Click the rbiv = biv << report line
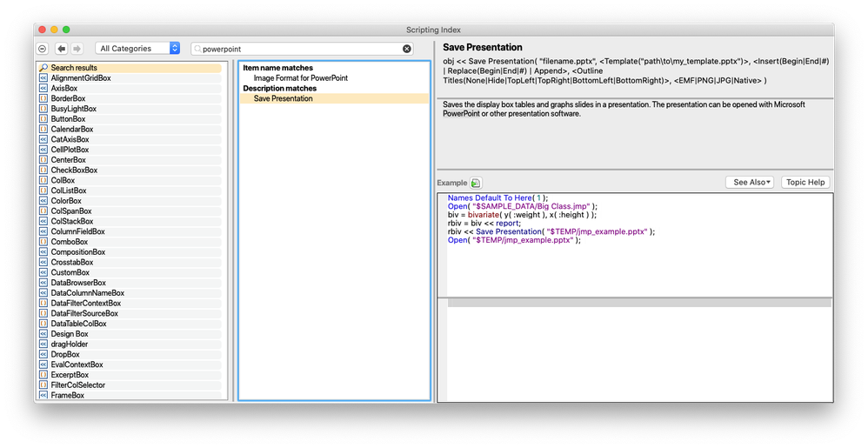The height and width of the screenshot is (448, 868). 484,224
